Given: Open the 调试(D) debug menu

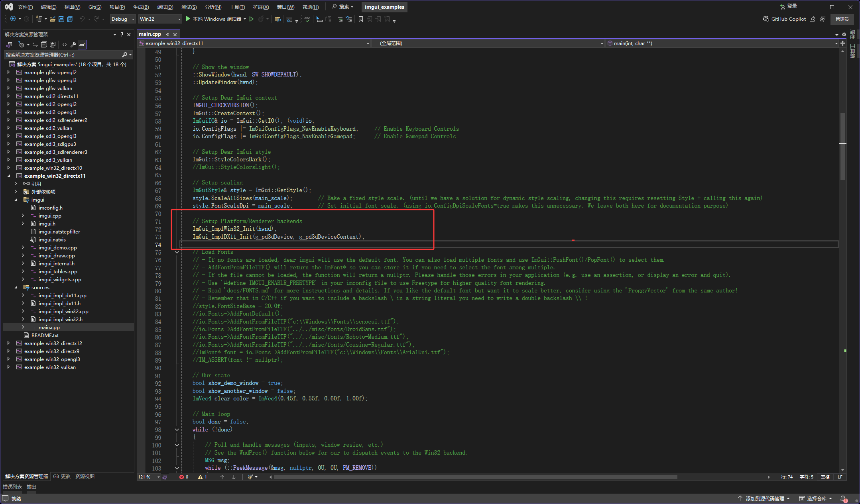Looking at the screenshot, I should (165, 7).
